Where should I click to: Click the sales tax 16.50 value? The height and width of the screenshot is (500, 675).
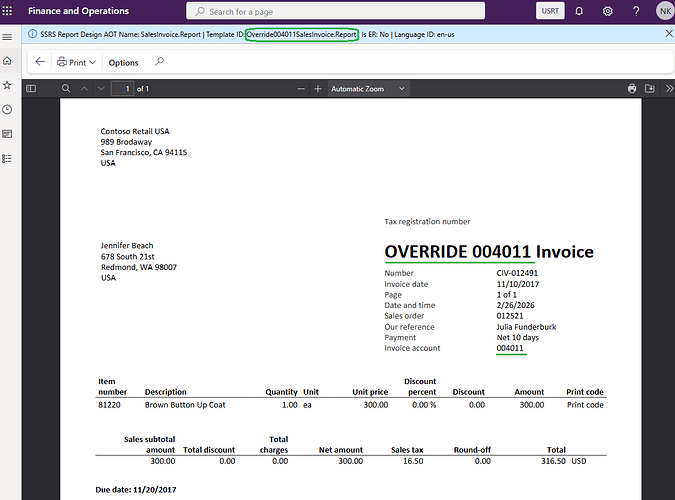click(x=413, y=461)
